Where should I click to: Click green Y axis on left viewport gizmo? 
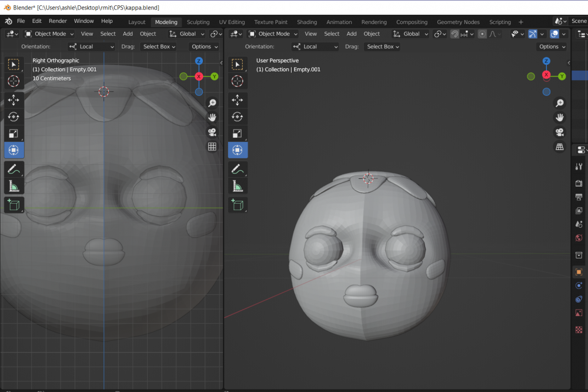point(214,77)
